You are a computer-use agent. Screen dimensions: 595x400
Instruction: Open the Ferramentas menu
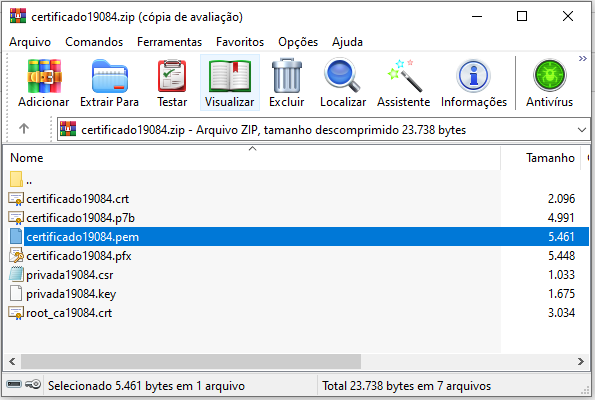pyautogui.click(x=169, y=42)
